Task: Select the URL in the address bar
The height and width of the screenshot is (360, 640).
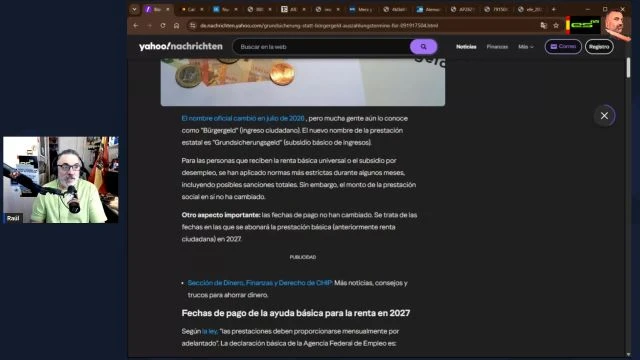Action: click(x=319, y=25)
